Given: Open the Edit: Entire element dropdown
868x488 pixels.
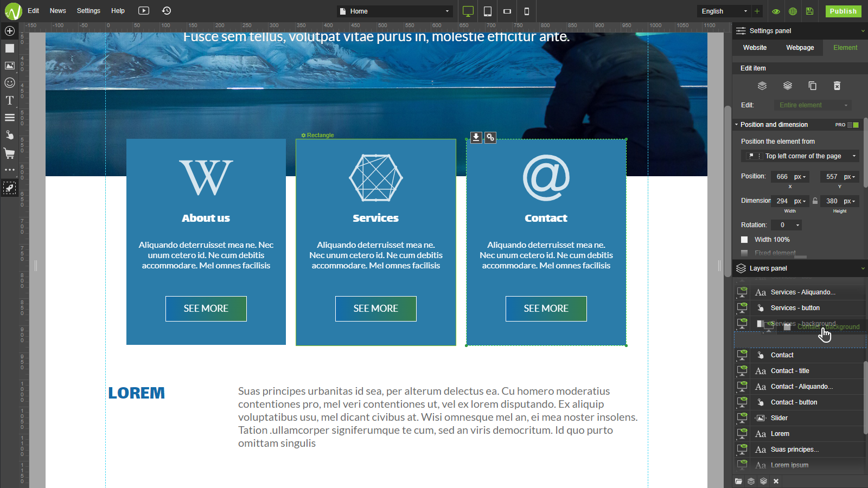Looking at the screenshot, I should pyautogui.click(x=812, y=105).
